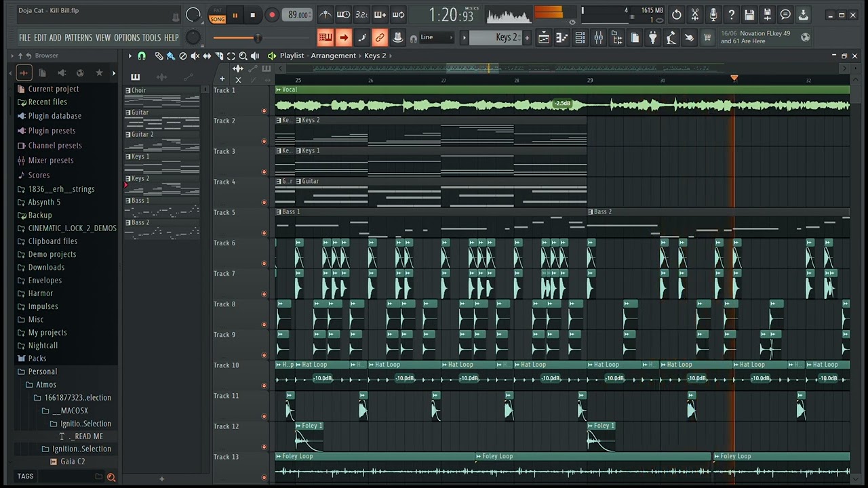Toggle typing keyboard to piano button
Image resolution: width=868 pixels, height=488 pixels.
point(325,37)
